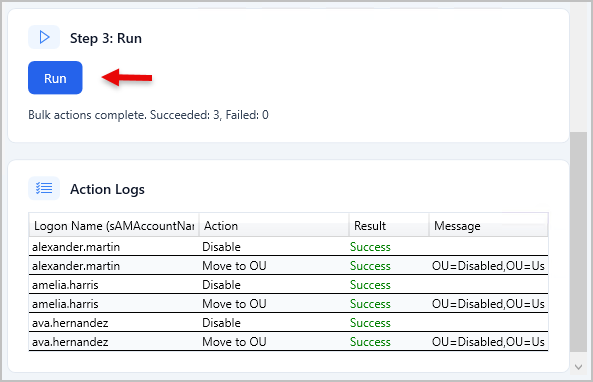Select amelia.harris in the Disable row
Screen dimensions: 593x382
[x=65, y=285]
